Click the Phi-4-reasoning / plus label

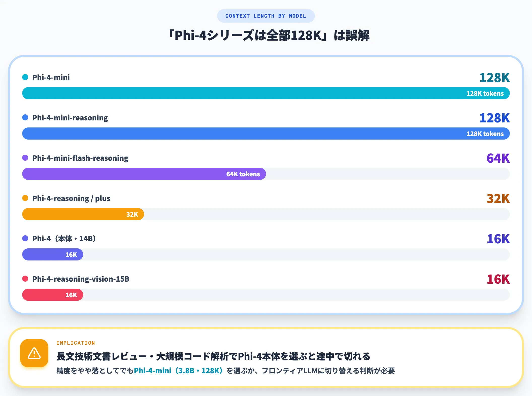[x=71, y=198]
